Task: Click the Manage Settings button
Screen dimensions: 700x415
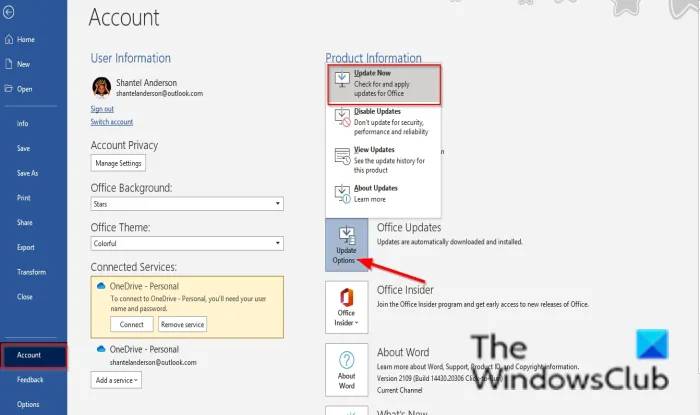Action: click(118, 163)
